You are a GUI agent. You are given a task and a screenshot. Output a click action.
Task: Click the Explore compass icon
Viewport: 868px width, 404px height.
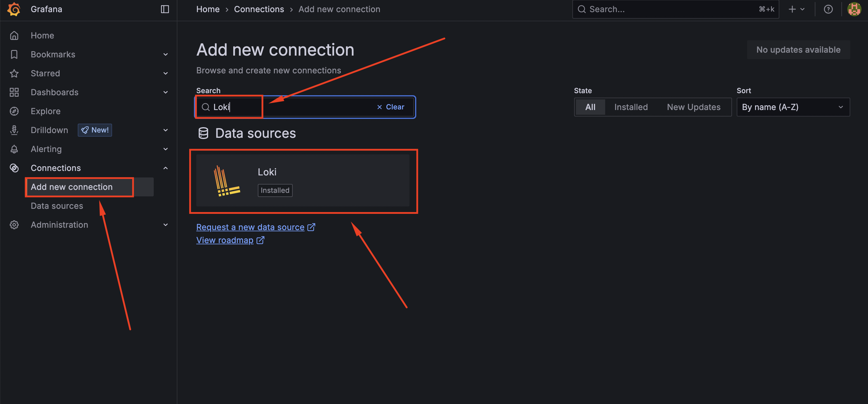pos(14,111)
